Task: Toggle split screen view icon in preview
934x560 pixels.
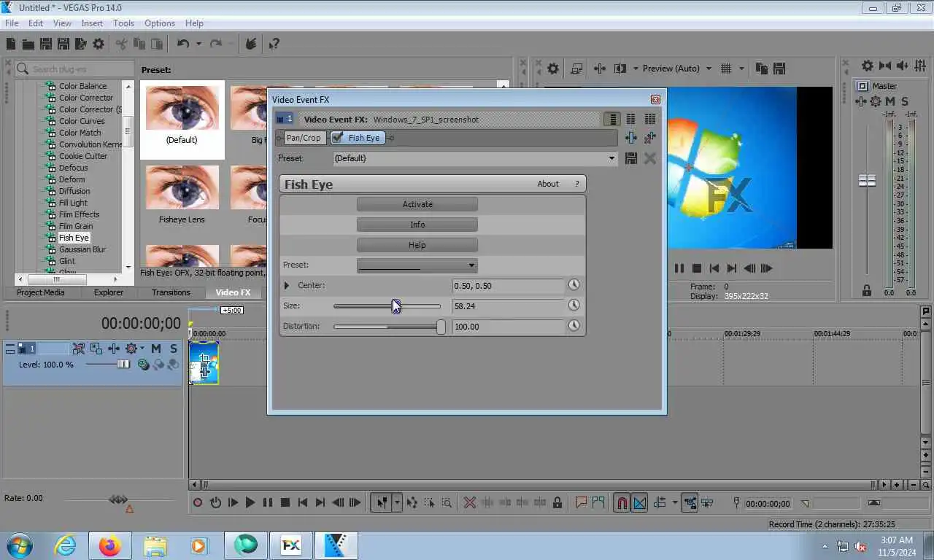Action: tap(620, 69)
